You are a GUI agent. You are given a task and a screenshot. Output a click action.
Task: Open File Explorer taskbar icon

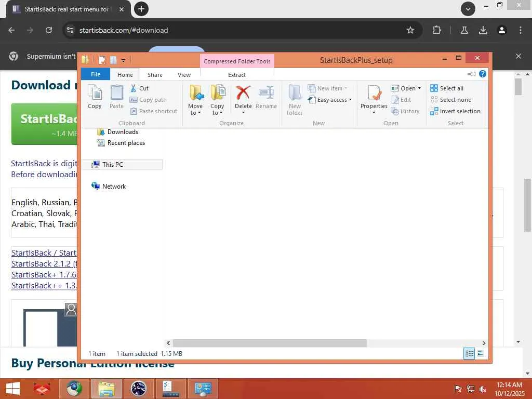pyautogui.click(x=106, y=389)
